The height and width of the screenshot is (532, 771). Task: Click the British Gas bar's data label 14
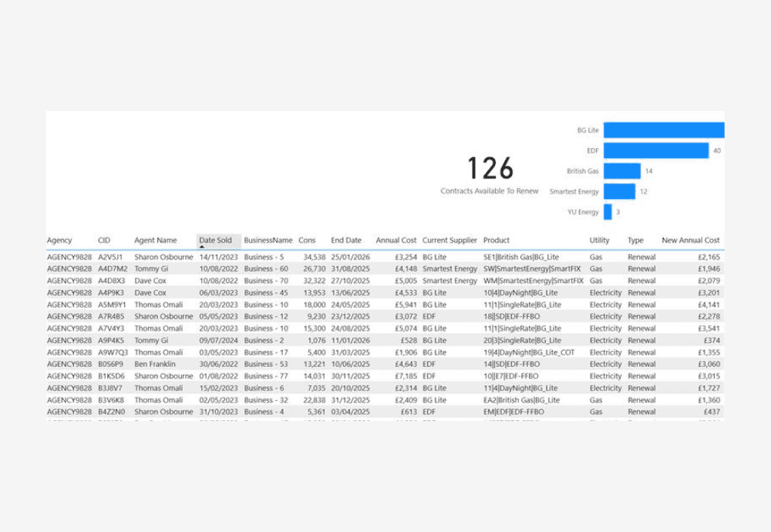pos(648,171)
